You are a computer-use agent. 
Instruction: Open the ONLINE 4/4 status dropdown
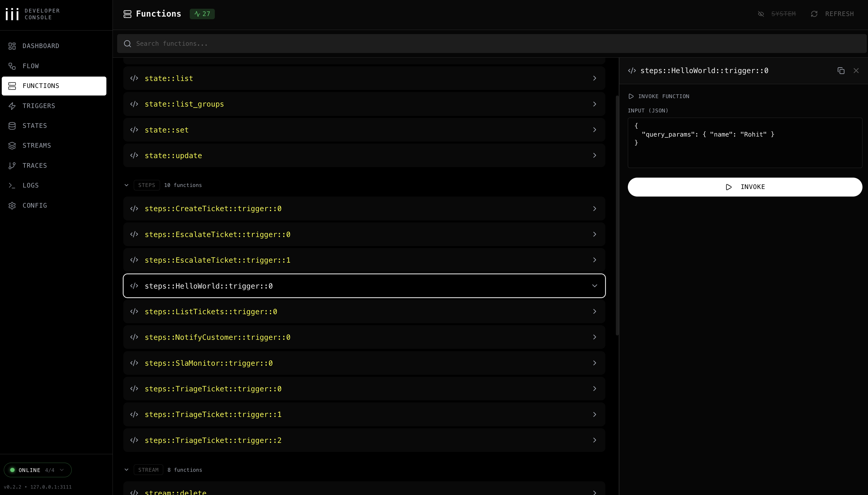tap(38, 470)
